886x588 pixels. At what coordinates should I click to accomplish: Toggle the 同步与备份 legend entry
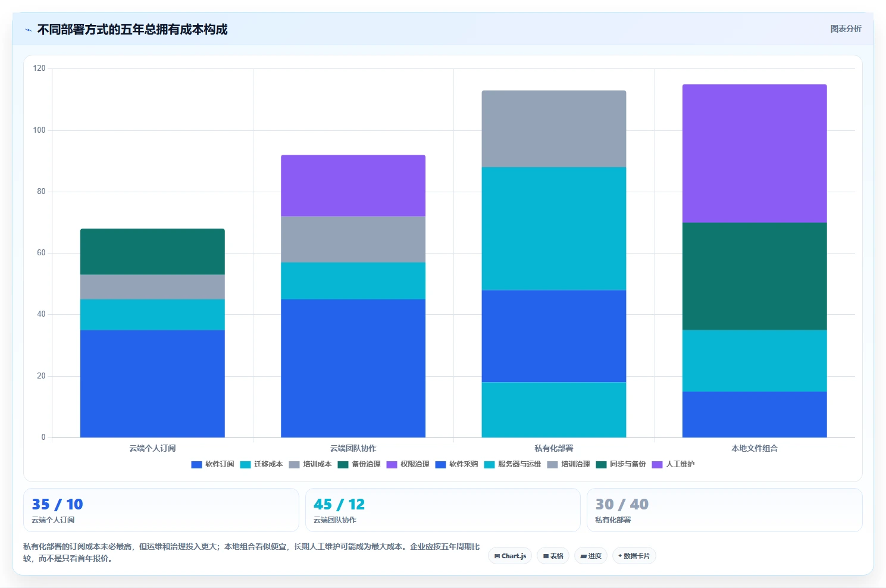pos(621,464)
